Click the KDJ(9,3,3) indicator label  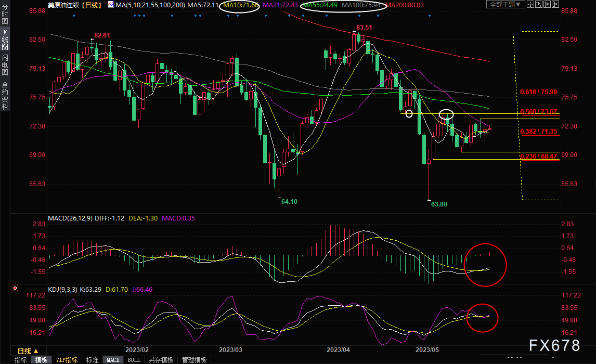point(63,290)
